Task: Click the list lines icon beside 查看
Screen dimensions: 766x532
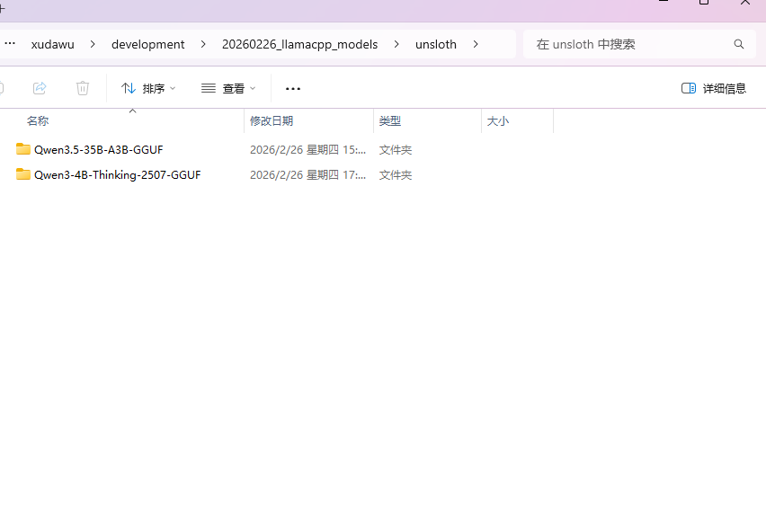Action: tap(209, 88)
